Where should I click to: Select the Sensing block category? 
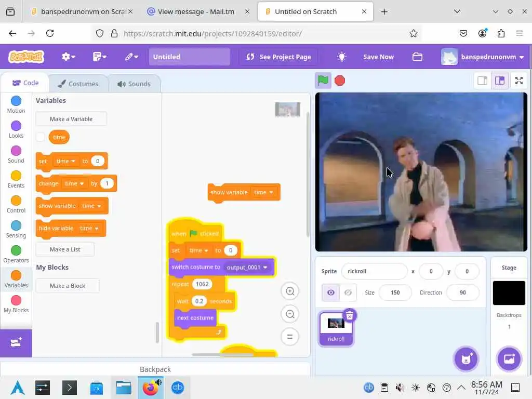tap(16, 229)
